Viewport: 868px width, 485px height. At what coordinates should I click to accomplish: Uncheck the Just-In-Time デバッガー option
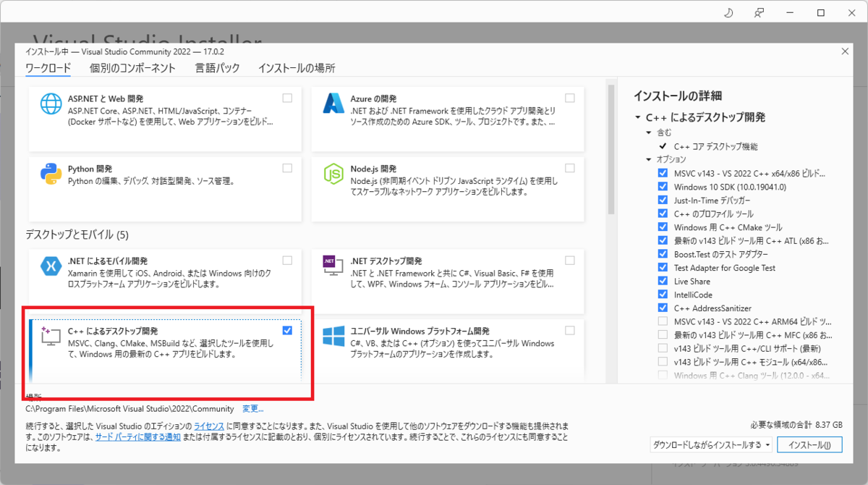pyautogui.click(x=663, y=201)
